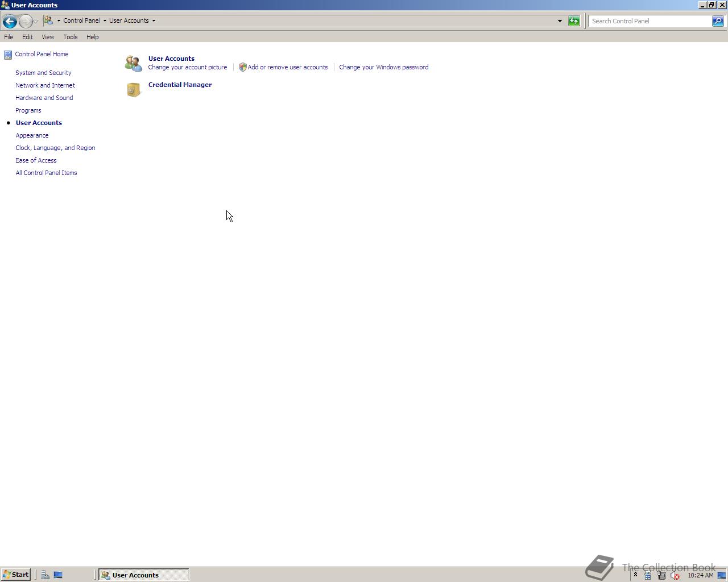Click the 10:24 AM clock
This screenshot has height=582, width=728.
(x=700, y=575)
